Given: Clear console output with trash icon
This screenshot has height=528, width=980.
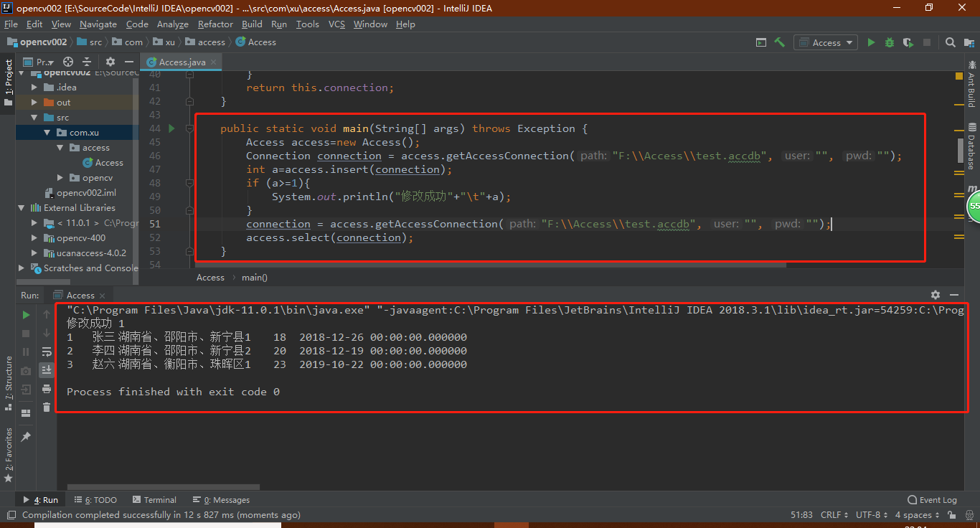Looking at the screenshot, I should click(46, 407).
